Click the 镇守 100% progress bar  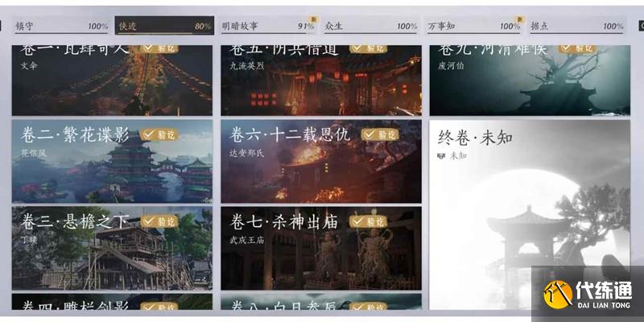pos(61,33)
